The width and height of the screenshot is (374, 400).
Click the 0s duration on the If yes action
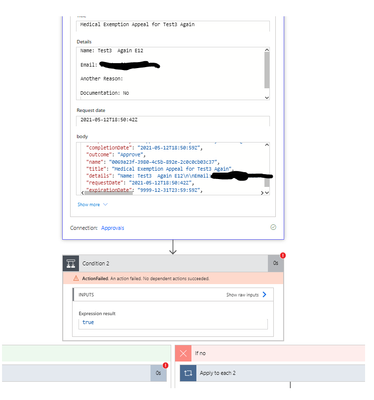[x=158, y=373]
